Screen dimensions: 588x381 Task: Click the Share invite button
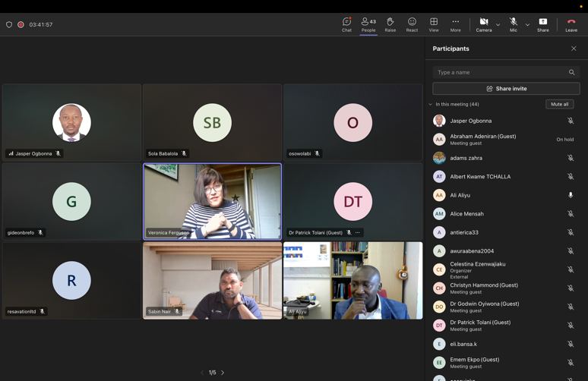pyautogui.click(x=506, y=88)
